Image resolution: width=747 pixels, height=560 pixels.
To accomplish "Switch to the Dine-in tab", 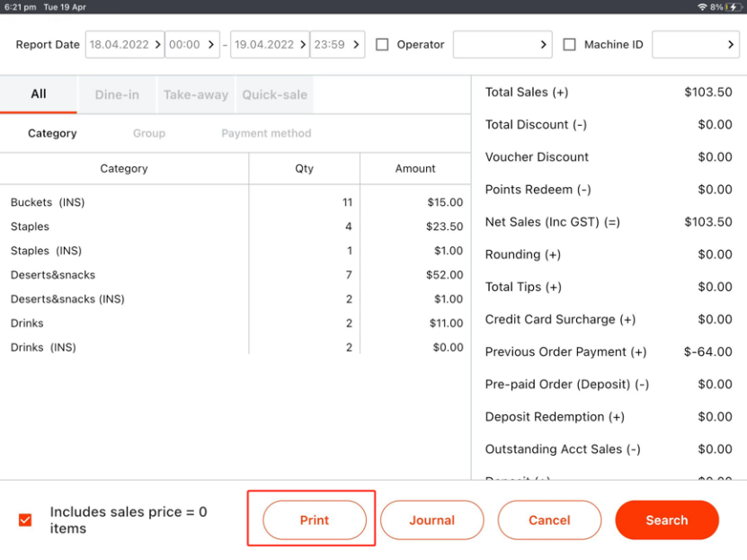I will click(x=117, y=94).
